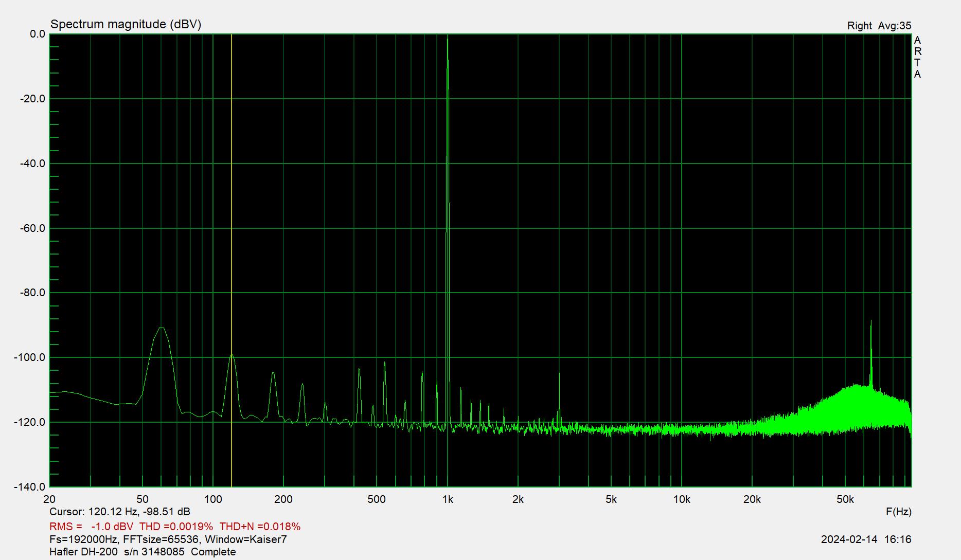
Task: Click the 'THD+N =0.018%' reading
Action: 260,527
